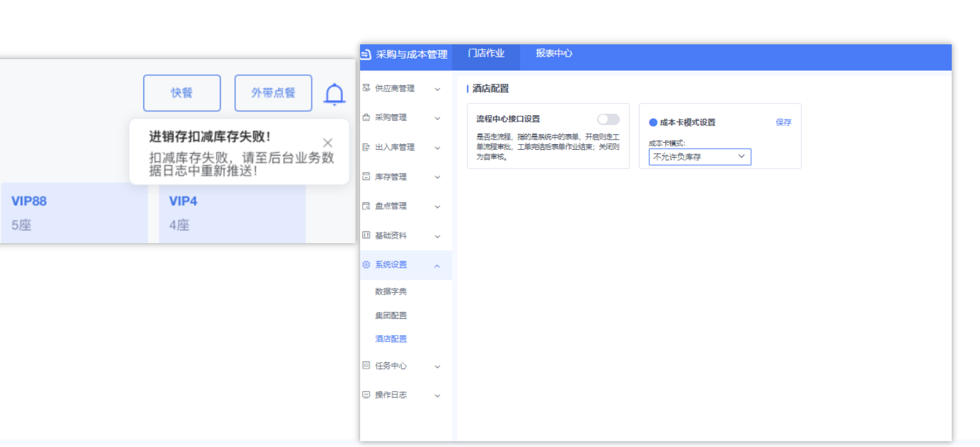The width and height of the screenshot is (980, 447).
Task: Select the 酒店配置 submenu item
Action: pos(391,339)
